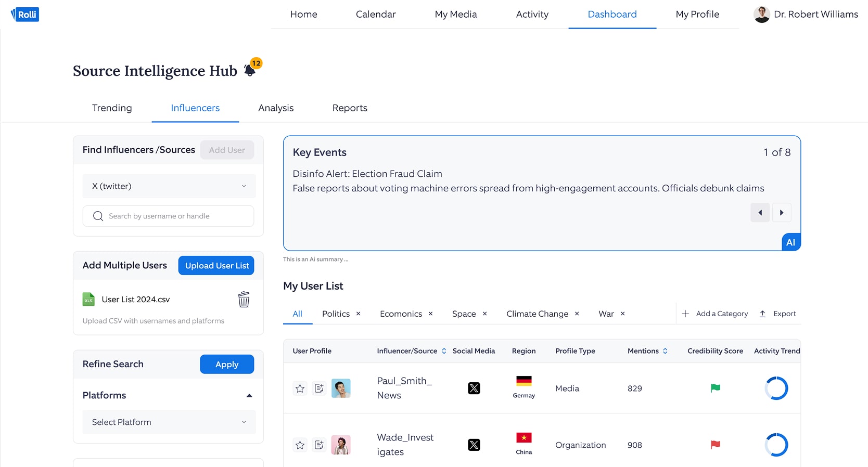
Task: Click Dr. Robert Williams username
Action: [816, 15]
